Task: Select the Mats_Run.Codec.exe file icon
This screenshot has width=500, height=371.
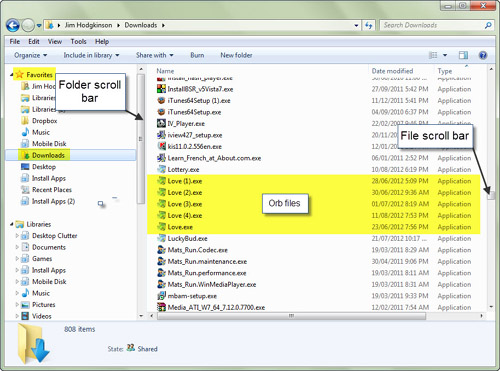Action: [x=161, y=250]
